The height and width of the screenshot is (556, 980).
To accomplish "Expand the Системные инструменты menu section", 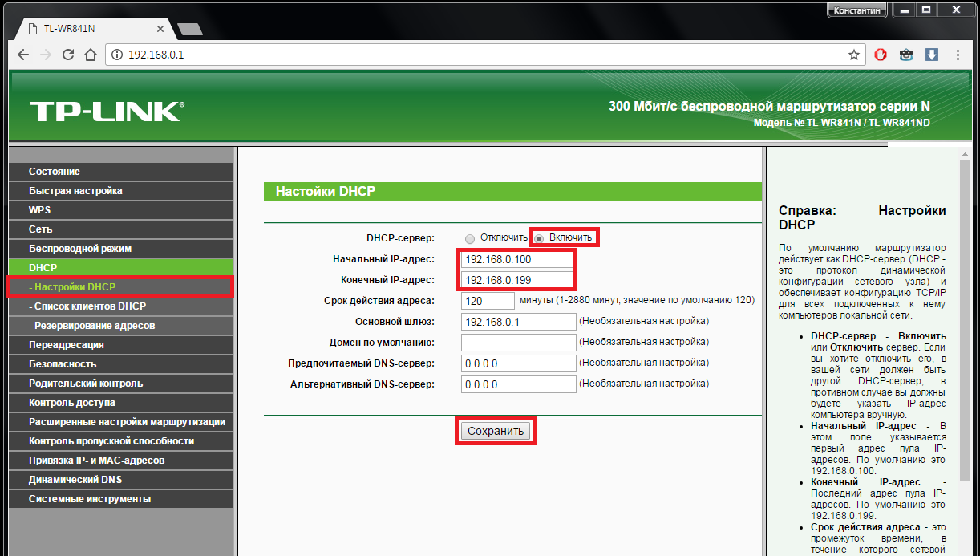I will pyautogui.click(x=90, y=499).
